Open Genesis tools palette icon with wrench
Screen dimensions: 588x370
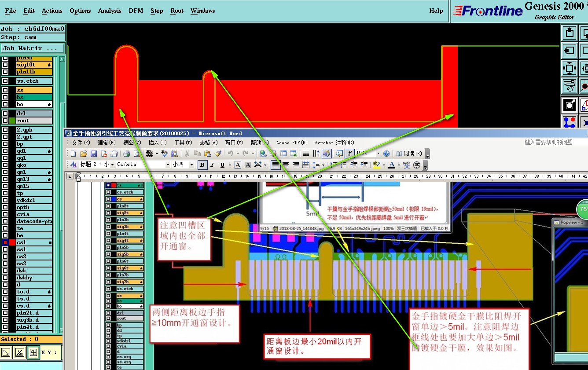point(570,86)
